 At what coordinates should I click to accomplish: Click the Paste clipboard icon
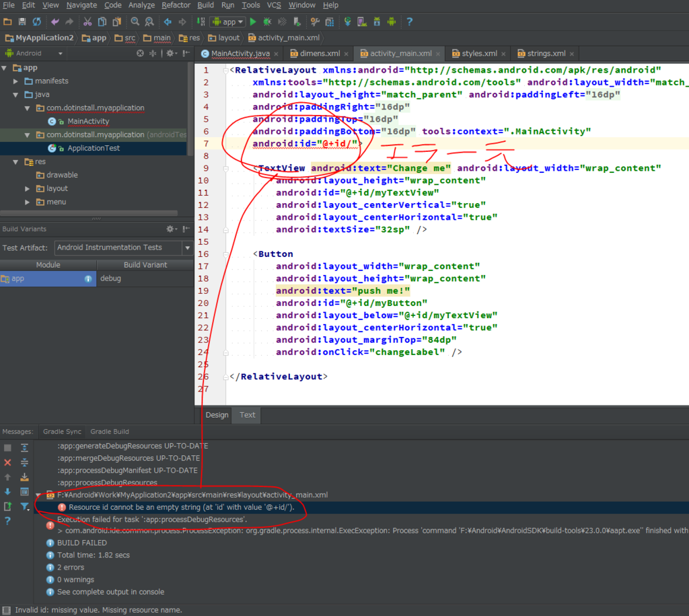pyautogui.click(x=117, y=22)
